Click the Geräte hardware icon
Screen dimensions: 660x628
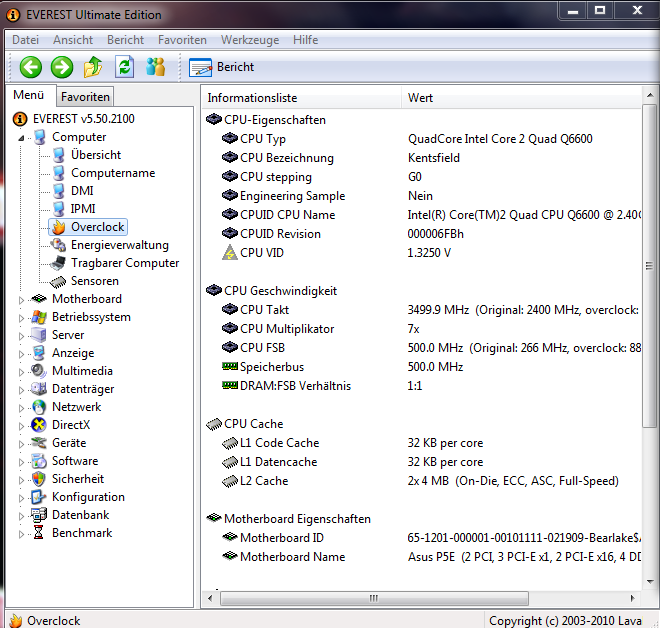(39, 443)
